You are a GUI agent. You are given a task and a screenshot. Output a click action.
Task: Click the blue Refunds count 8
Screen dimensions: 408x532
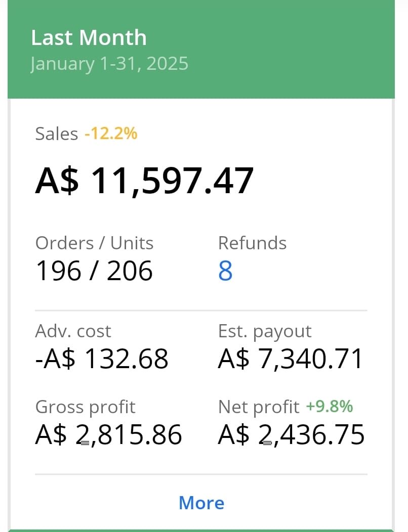pyautogui.click(x=225, y=271)
